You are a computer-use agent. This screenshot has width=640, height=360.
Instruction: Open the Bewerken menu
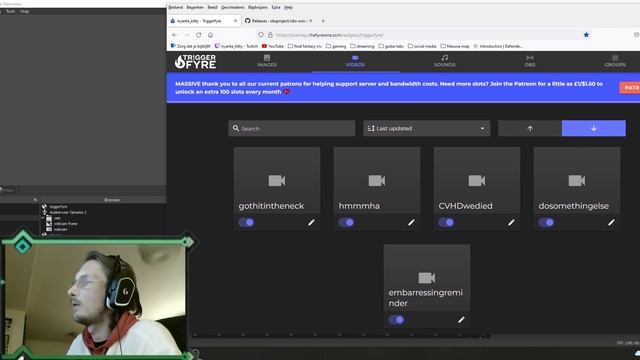(x=195, y=7)
